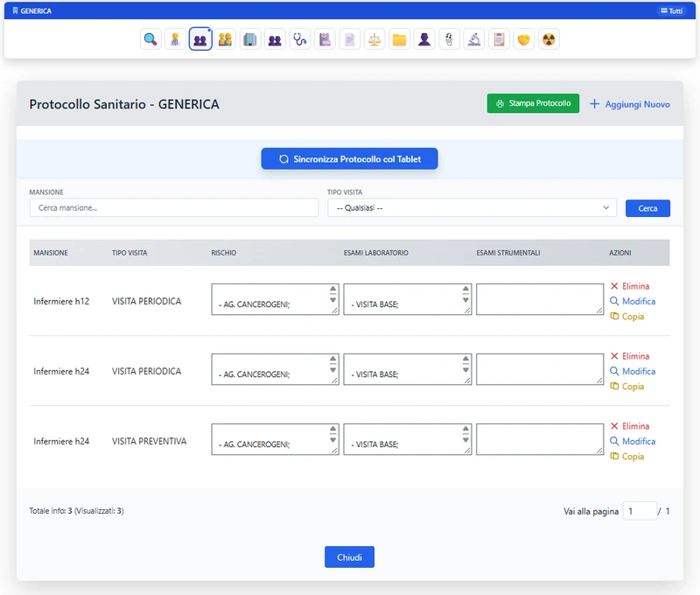Open the clipboard icon
Viewport: 700px width, 595px height.
coord(499,39)
